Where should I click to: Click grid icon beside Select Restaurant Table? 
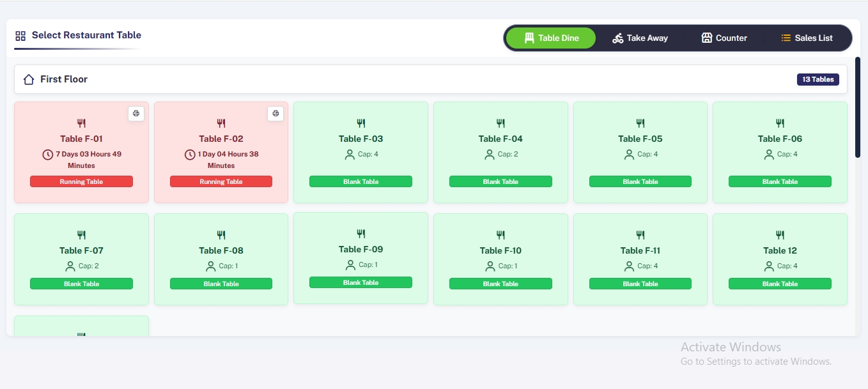click(x=20, y=36)
